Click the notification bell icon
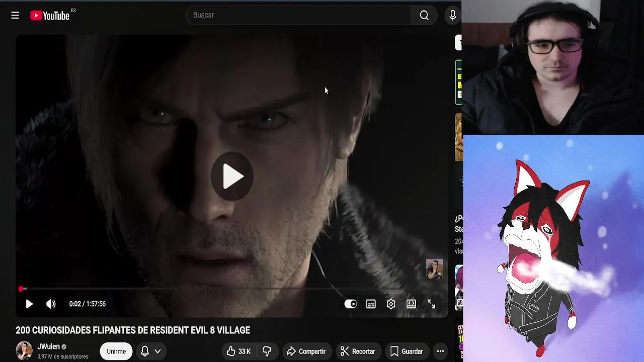 pos(145,351)
